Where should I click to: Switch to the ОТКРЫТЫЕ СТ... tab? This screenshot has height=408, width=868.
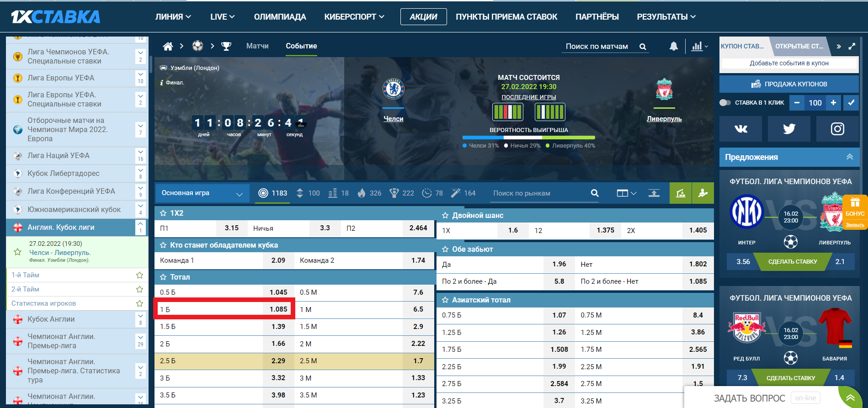(x=799, y=46)
